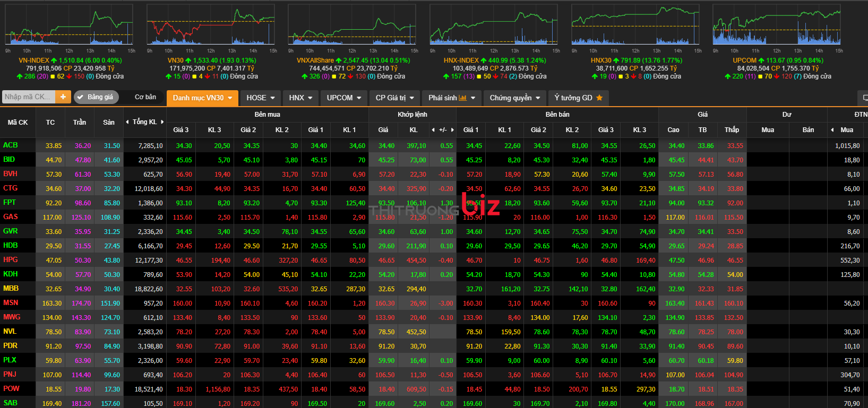The width and height of the screenshot is (868, 408).
Task: Open the VN-INDEX mini chart
Action: coord(70,27)
